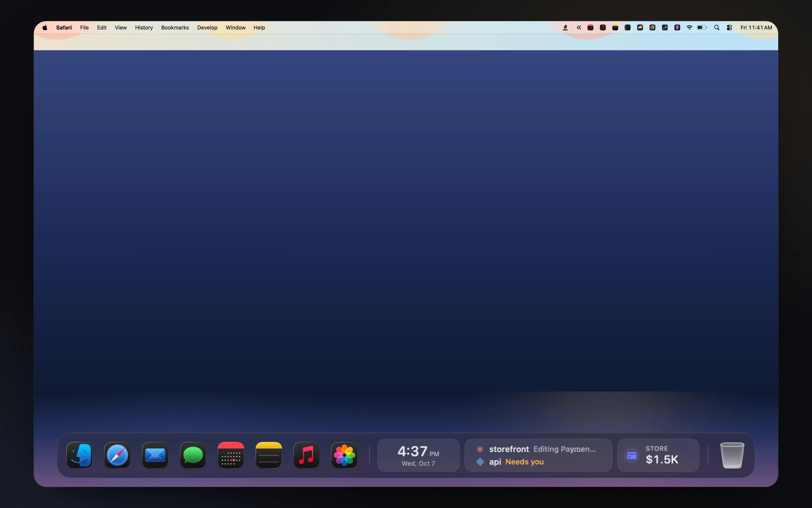Screen dimensions: 812x508
Task: Click the Reminders icon in the menu bar
Action: tap(628, 28)
